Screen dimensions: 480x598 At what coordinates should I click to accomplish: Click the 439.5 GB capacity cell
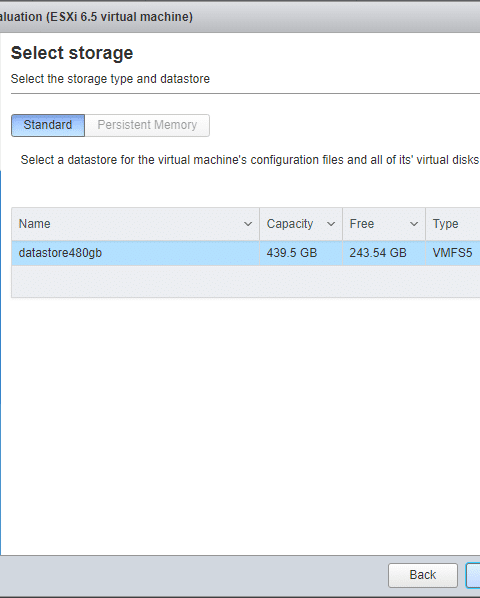tap(301, 253)
